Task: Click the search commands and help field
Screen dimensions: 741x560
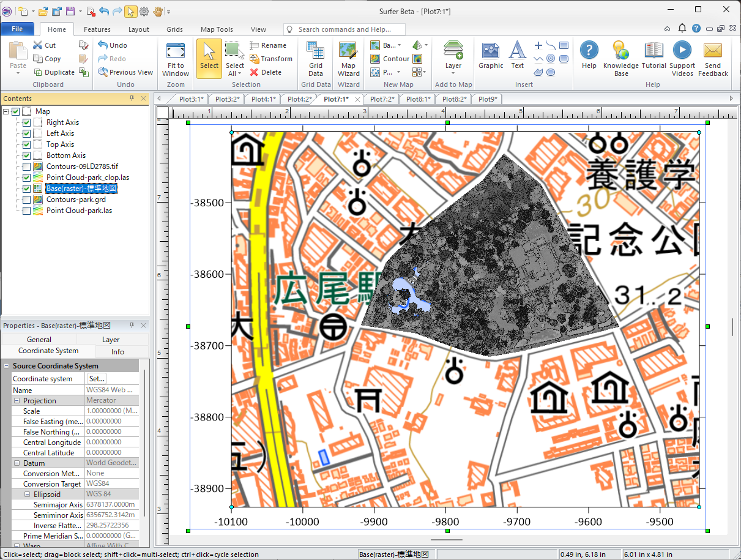Action: click(344, 29)
